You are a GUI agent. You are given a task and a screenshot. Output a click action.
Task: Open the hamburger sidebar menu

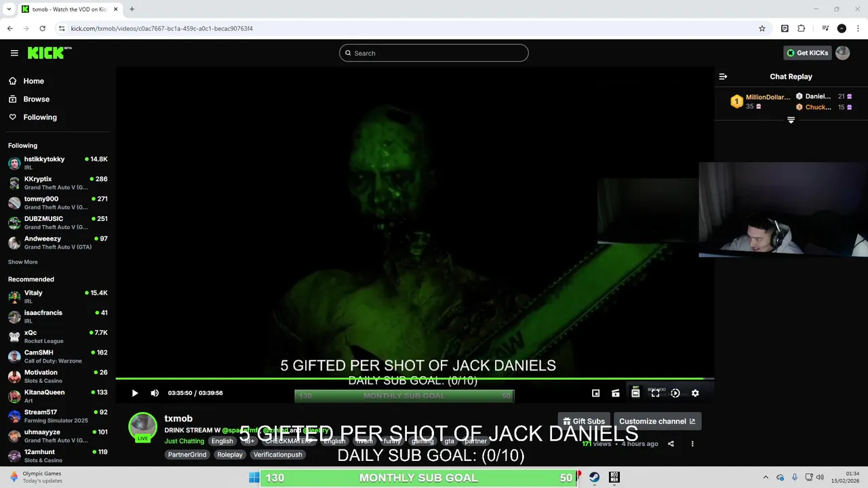point(14,53)
